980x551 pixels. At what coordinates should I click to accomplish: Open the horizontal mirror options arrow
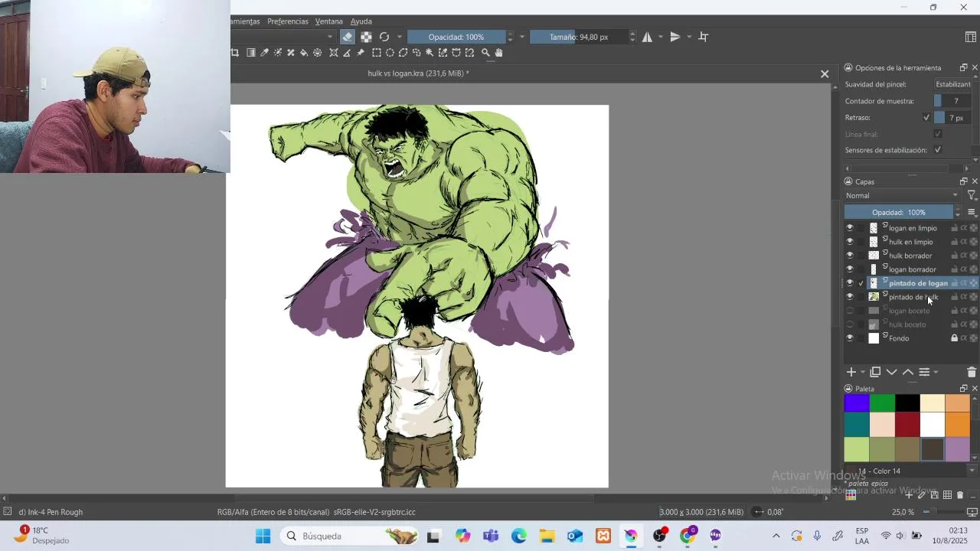pyautogui.click(x=661, y=37)
